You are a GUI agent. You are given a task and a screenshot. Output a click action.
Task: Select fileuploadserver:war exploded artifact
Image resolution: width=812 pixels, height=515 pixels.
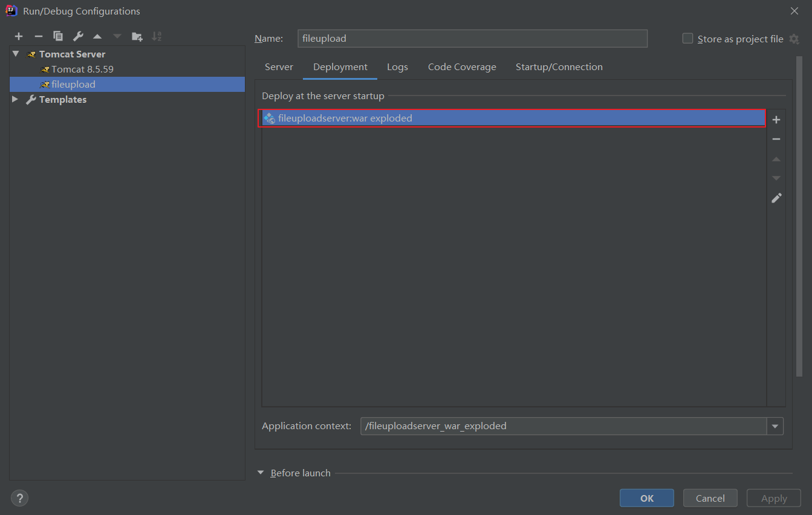pyautogui.click(x=512, y=118)
